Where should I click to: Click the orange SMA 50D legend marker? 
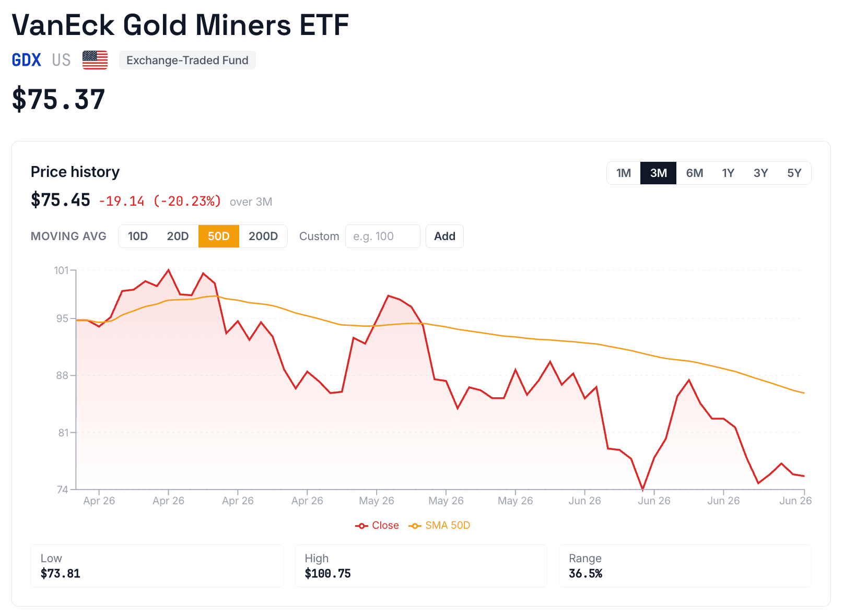(415, 526)
